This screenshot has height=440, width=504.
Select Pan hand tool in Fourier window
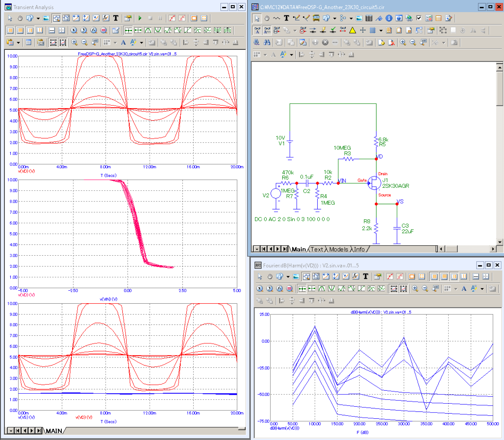270,276
